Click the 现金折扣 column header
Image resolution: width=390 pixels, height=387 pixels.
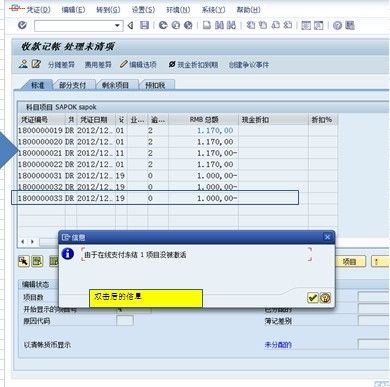(273, 120)
